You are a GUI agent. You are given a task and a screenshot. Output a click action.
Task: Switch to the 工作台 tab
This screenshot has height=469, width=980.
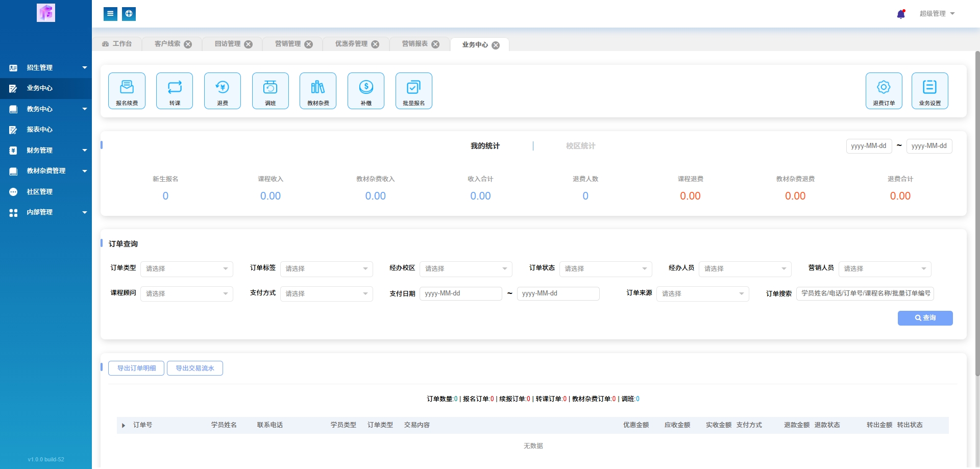tap(117, 44)
